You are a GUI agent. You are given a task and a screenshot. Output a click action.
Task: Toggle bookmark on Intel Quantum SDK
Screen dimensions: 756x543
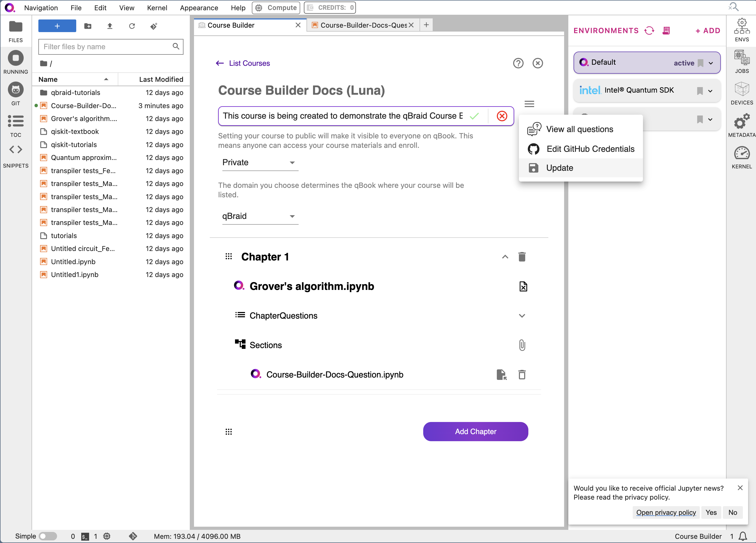click(700, 91)
